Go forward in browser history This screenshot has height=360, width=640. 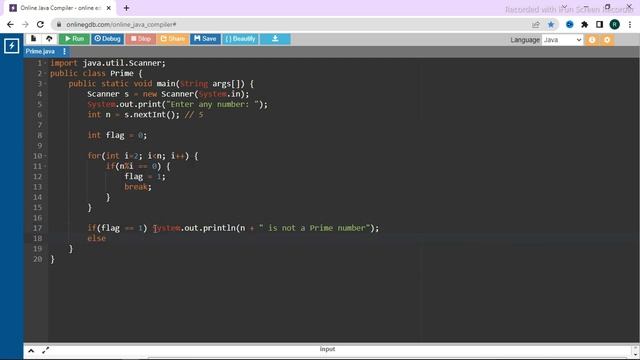(25, 24)
